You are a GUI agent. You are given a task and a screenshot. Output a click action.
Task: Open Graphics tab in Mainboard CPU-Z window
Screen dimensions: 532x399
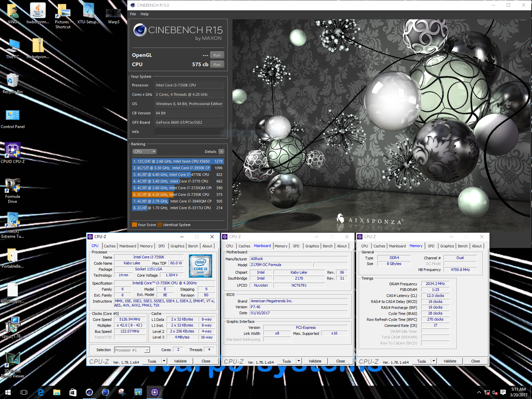pos(312,246)
